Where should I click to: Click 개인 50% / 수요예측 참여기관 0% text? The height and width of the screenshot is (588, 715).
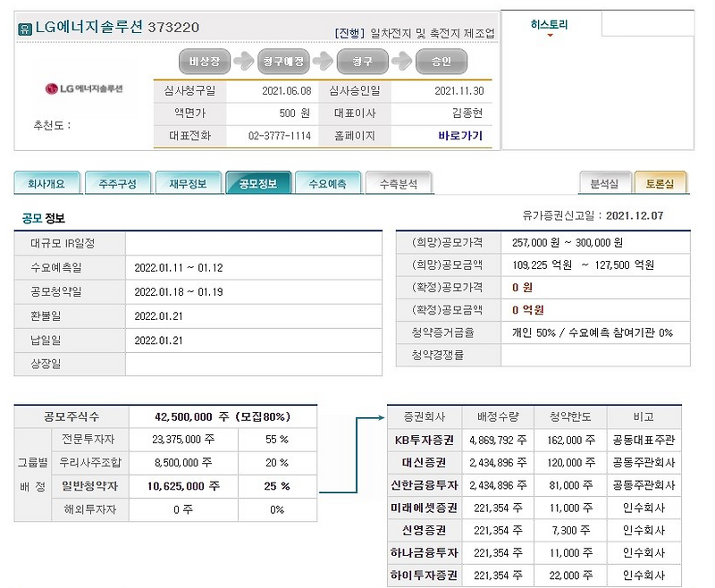(593, 332)
